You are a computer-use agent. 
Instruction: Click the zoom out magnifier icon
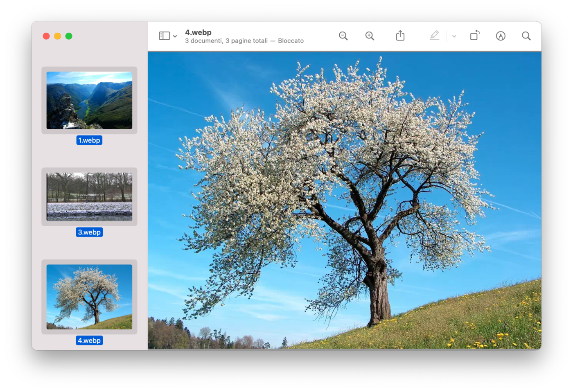tap(343, 36)
